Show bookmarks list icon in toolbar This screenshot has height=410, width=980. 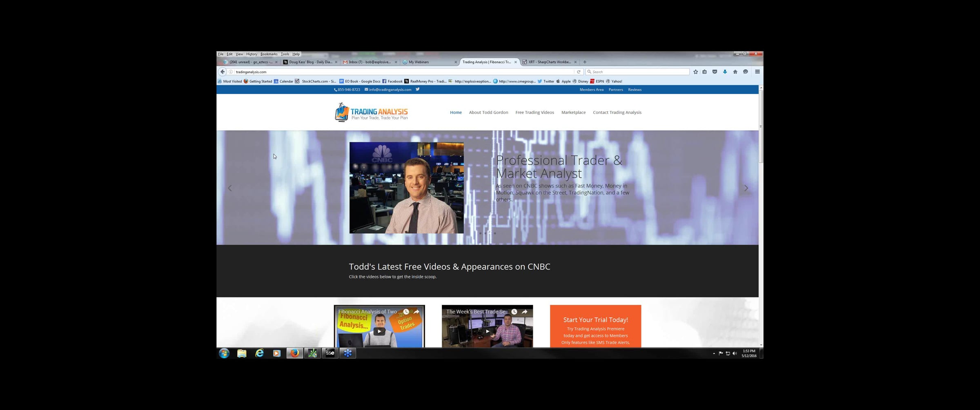tap(704, 72)
